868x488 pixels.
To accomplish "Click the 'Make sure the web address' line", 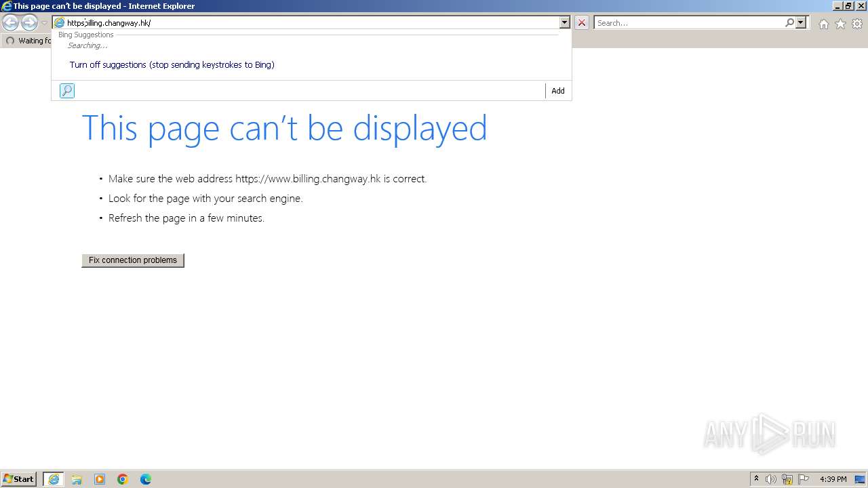I will click(x=267, y=179).
